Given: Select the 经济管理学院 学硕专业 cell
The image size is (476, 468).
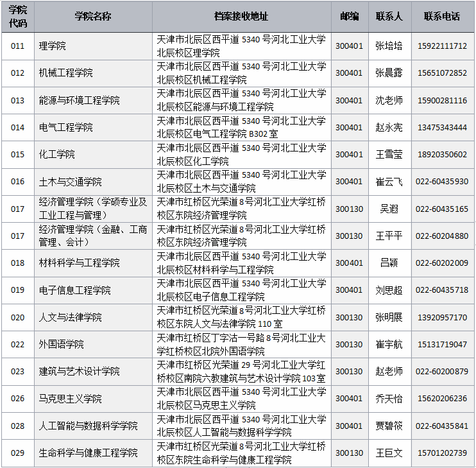Looking at the screenshot, I should click(93, 209).
